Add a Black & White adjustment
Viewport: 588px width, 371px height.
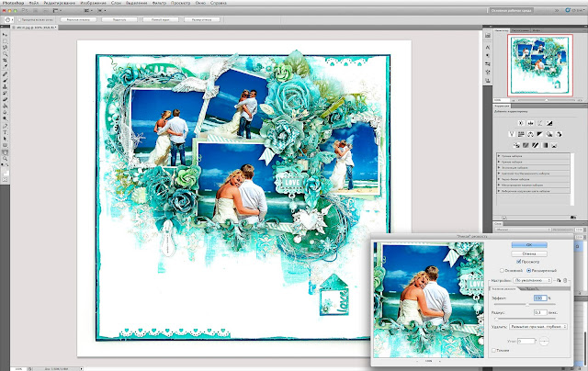540,134
